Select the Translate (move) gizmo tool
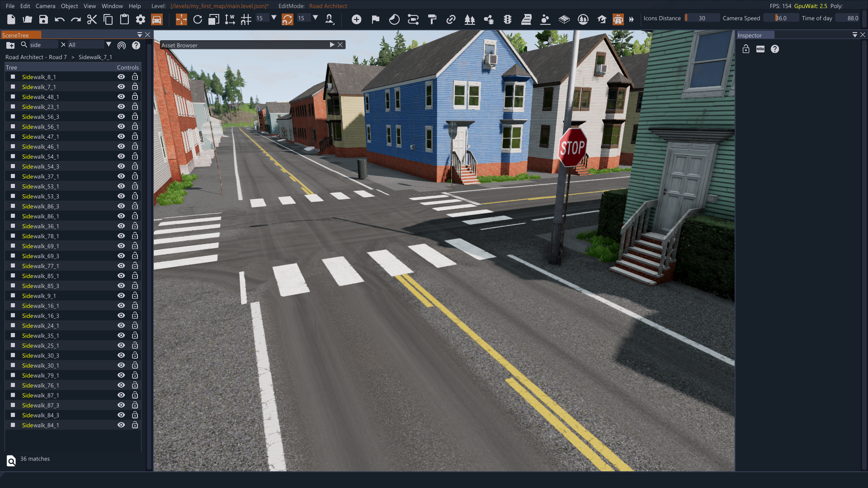Image resolution: width=868 pixels, height=488 pixels. point(181,19)
